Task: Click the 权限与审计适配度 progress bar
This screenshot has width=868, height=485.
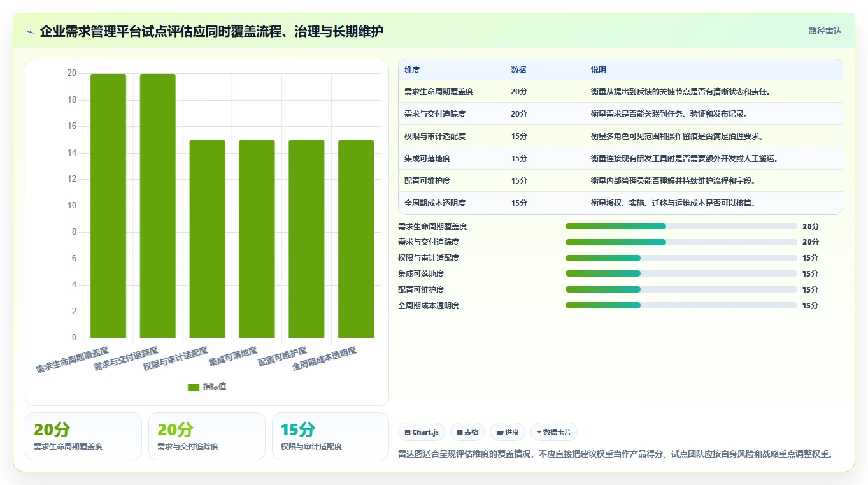Action: pyautogui.click(x=681, y=258)
